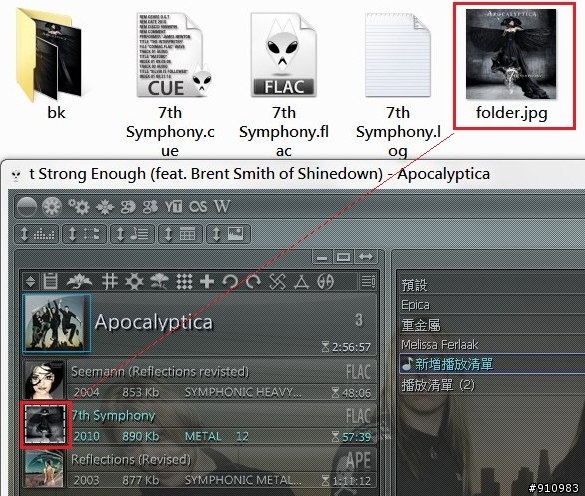The width and height of the screenshot is (585, 496).
Task: Switch to the 重金屬 playlist
Action: 492,324
